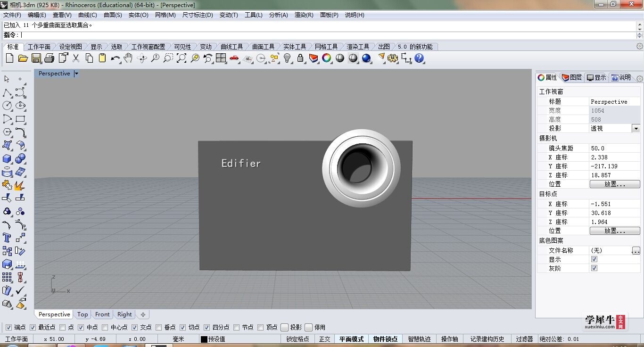Open a file with the folder icon
Screen dimensions: 644x347
[23, 58]
